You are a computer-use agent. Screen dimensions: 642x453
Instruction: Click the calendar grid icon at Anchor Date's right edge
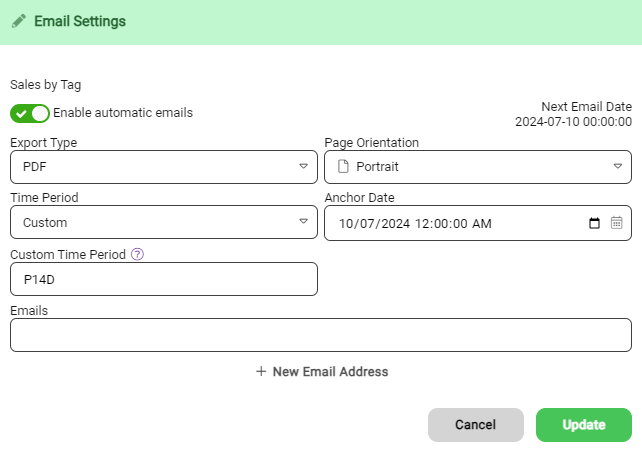[617, 223]
